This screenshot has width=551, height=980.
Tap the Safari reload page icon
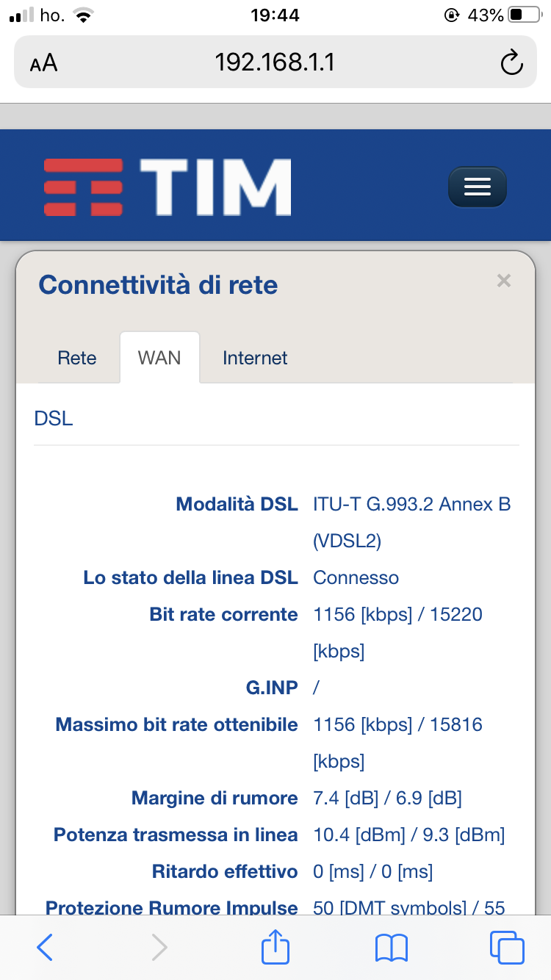pyautogui.click(x=511, y=63)
